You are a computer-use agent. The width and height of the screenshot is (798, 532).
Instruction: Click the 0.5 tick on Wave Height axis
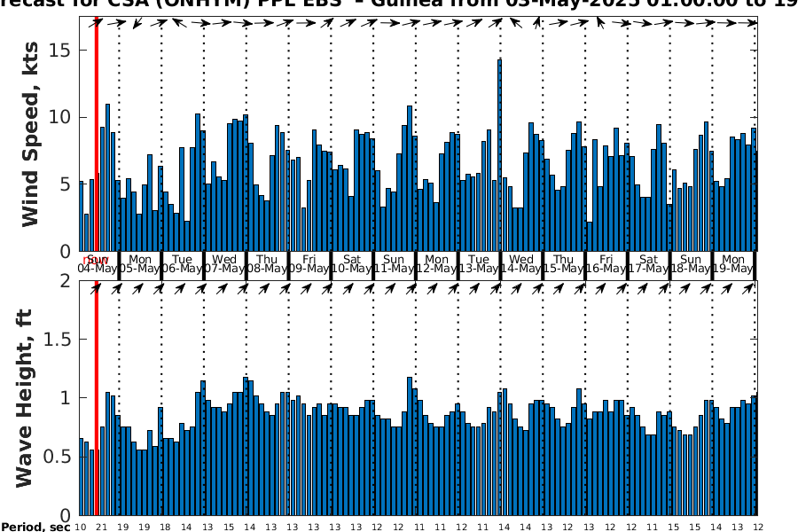click(x=57, y=457)
